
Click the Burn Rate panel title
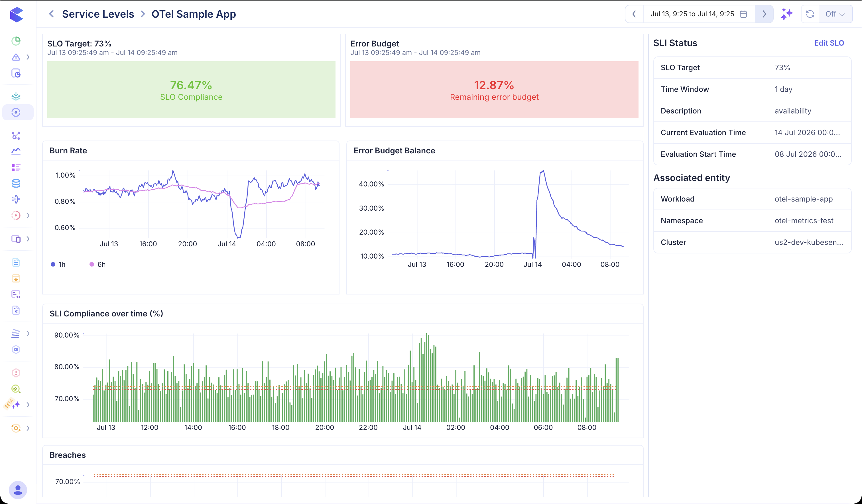(68, 151)
